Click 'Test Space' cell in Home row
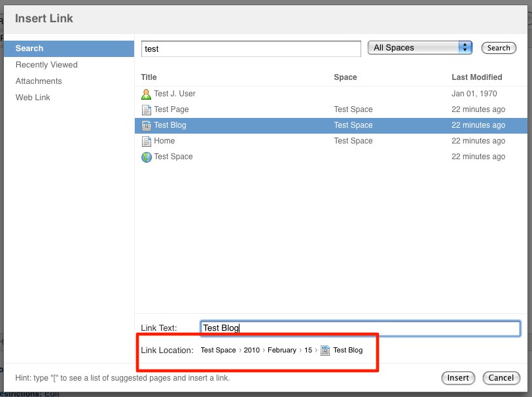Screen dimensions: 532x397 (x=353, y=141)
